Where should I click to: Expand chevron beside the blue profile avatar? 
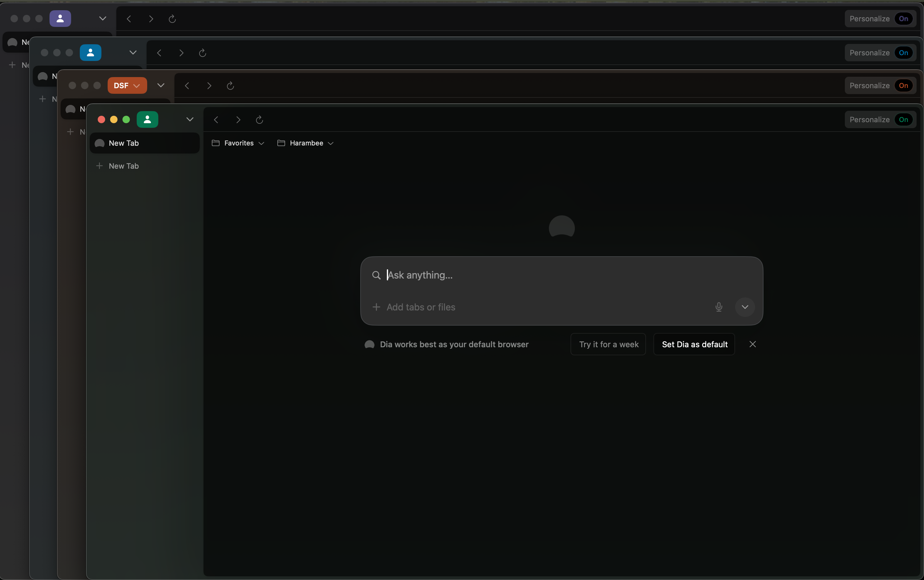tap(133, 53)
